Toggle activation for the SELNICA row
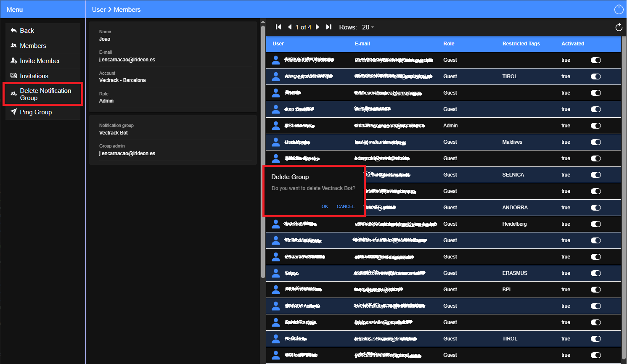 [596, 175]
